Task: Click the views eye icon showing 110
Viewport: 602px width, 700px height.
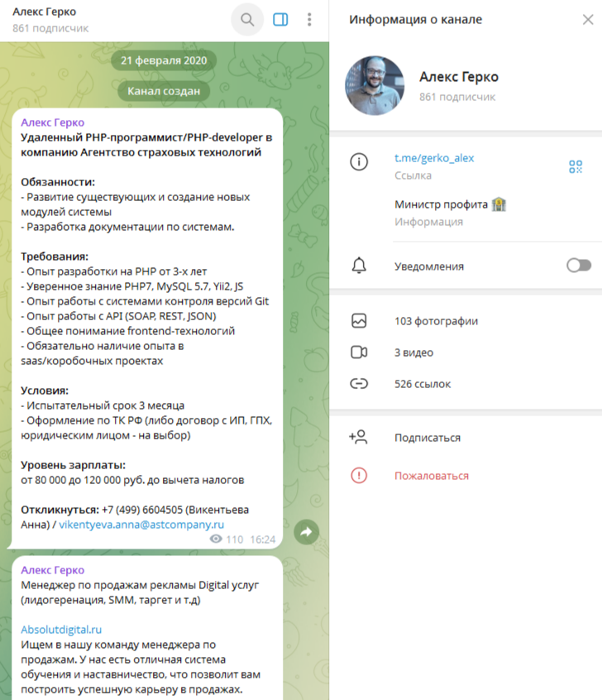Action: [x=216, y=539]
